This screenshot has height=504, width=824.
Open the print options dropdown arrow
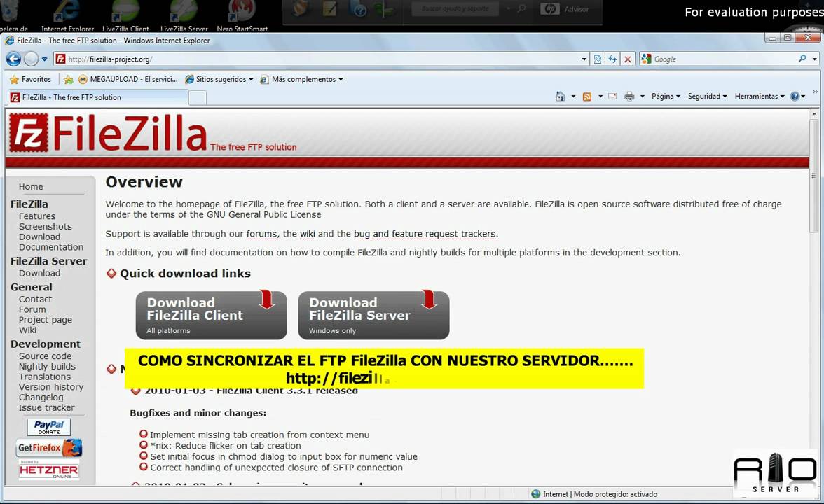click(642, 96)
